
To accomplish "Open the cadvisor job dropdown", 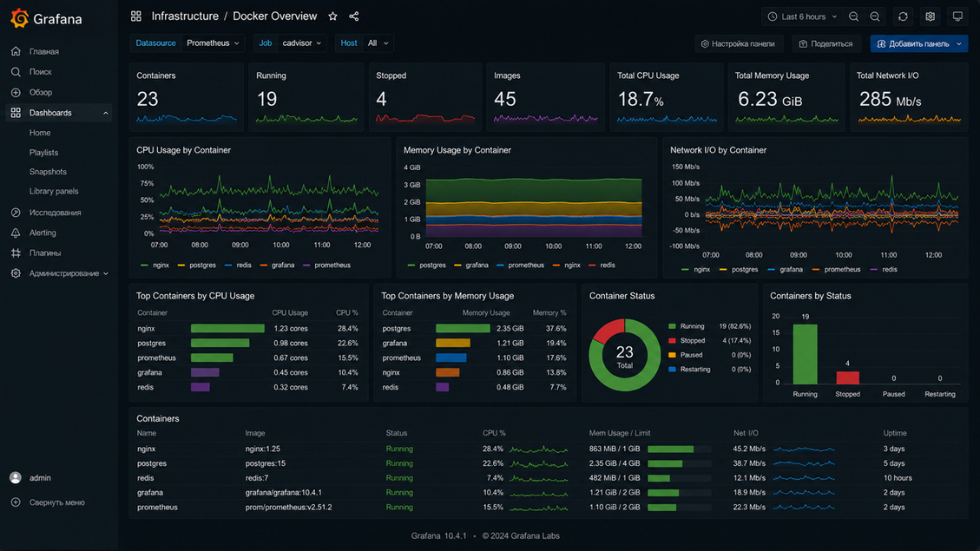I will (x=301, y=43).
